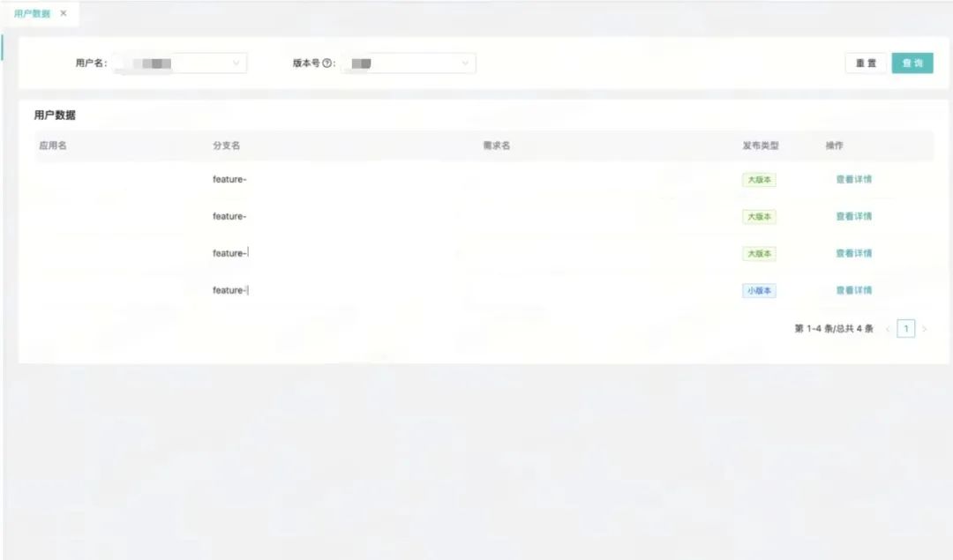Click the 用户数据 table heading
953x560 pixels.
pos(55,116)
